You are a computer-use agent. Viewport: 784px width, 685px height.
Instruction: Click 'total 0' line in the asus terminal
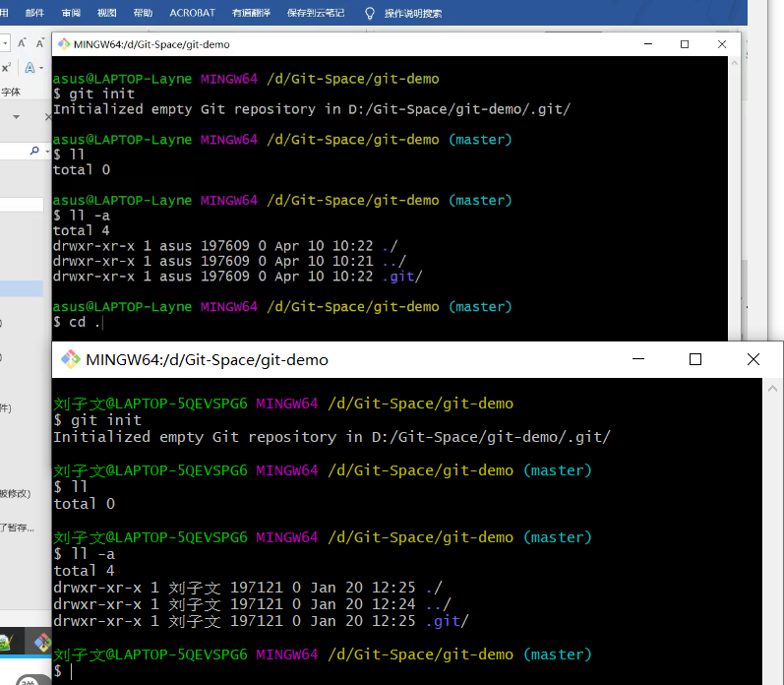[x=82, y=169]
